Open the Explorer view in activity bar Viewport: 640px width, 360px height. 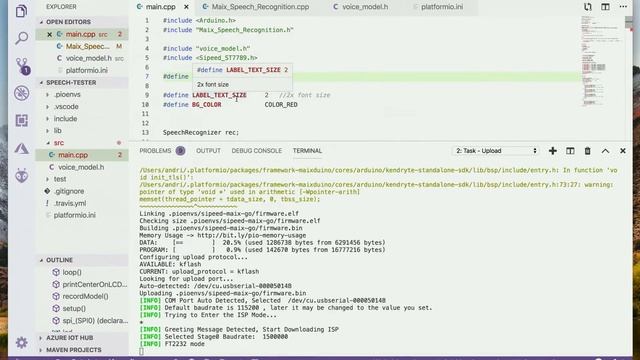pyautogui.click(x=21, y=11)
